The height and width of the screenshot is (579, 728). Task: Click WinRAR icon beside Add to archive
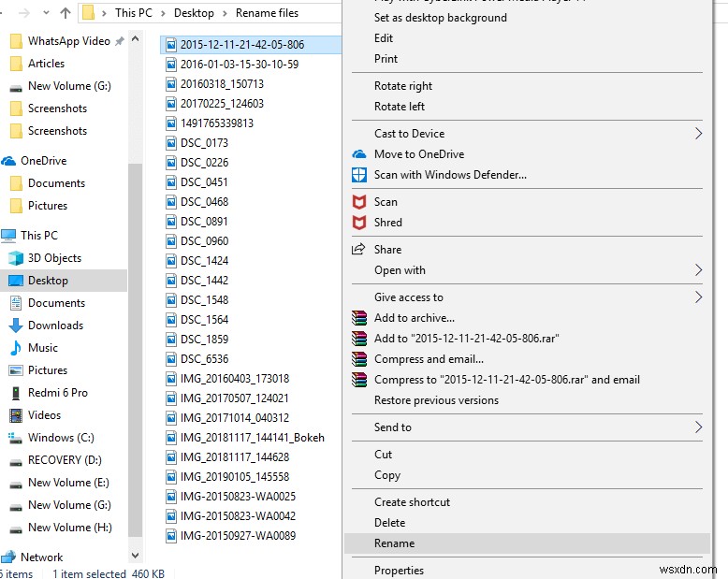pos(359,318)
